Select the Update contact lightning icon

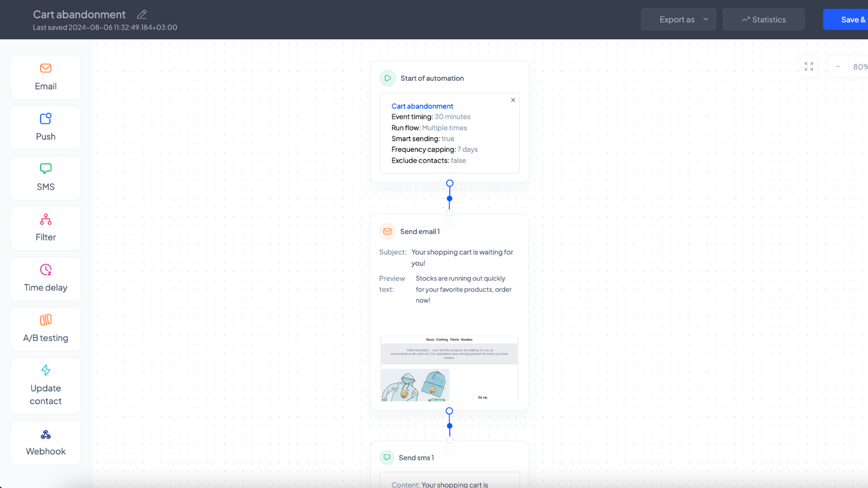pos(46,370)
